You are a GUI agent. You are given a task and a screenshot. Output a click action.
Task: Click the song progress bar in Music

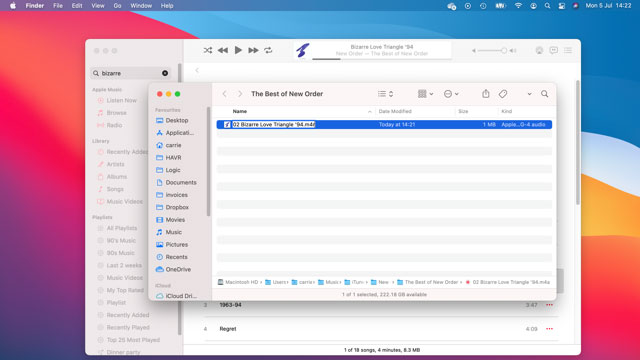(x=382, y=59)
